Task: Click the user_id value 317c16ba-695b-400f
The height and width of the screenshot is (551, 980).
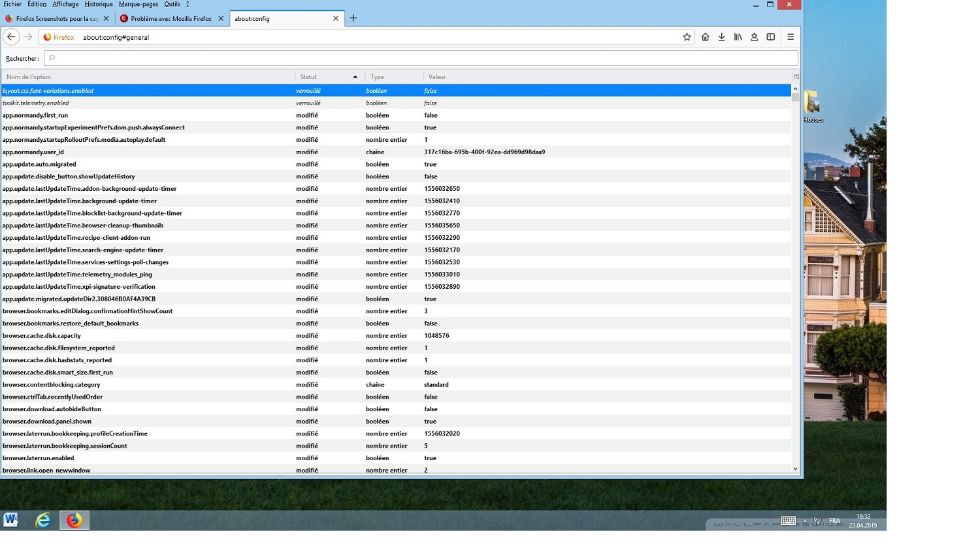Action: pos(485,152)
